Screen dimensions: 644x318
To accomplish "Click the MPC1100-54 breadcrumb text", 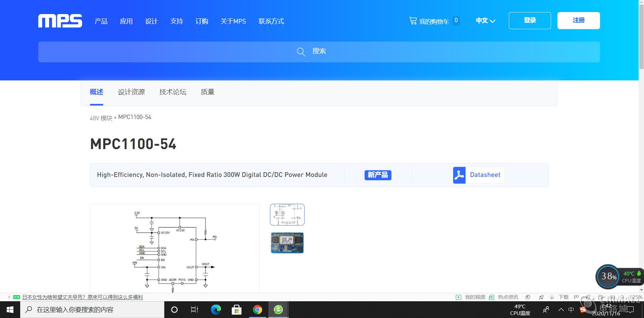I will pos(135,117).
